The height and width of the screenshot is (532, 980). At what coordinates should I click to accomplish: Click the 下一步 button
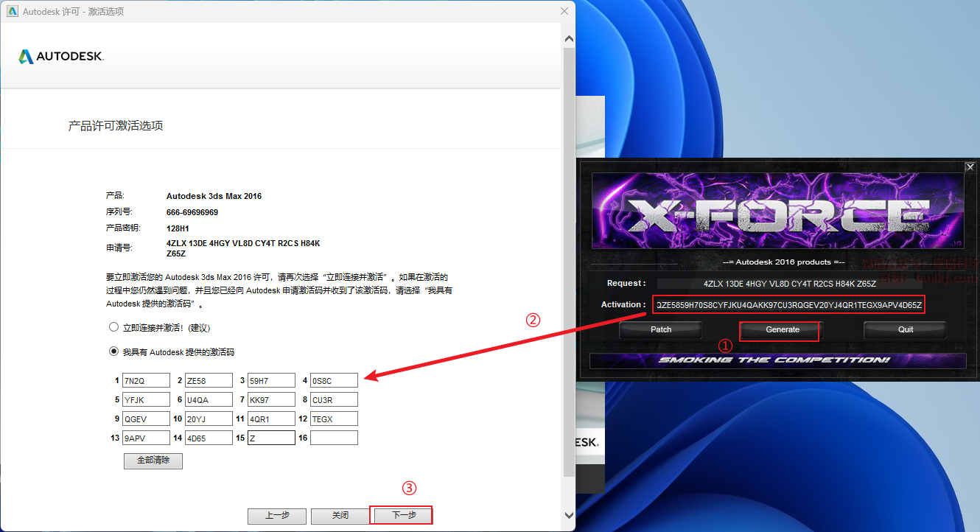pyautogui.click(x=403, y=515)
